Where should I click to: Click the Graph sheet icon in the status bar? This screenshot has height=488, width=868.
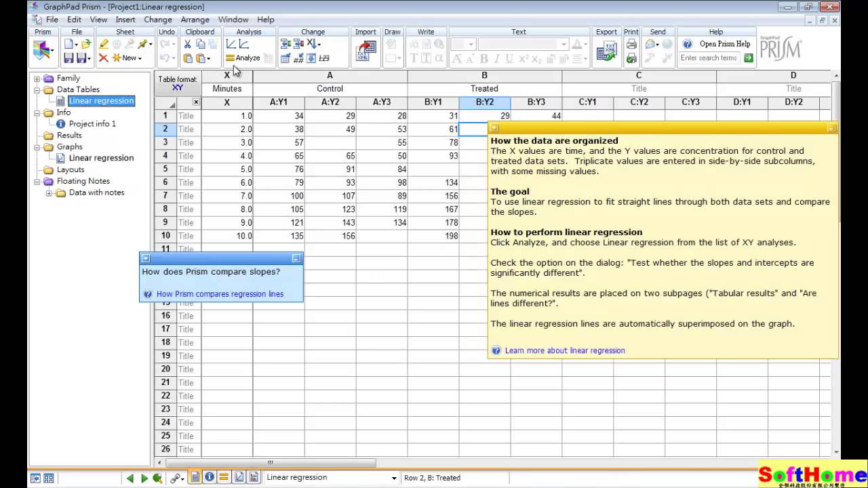239,477
